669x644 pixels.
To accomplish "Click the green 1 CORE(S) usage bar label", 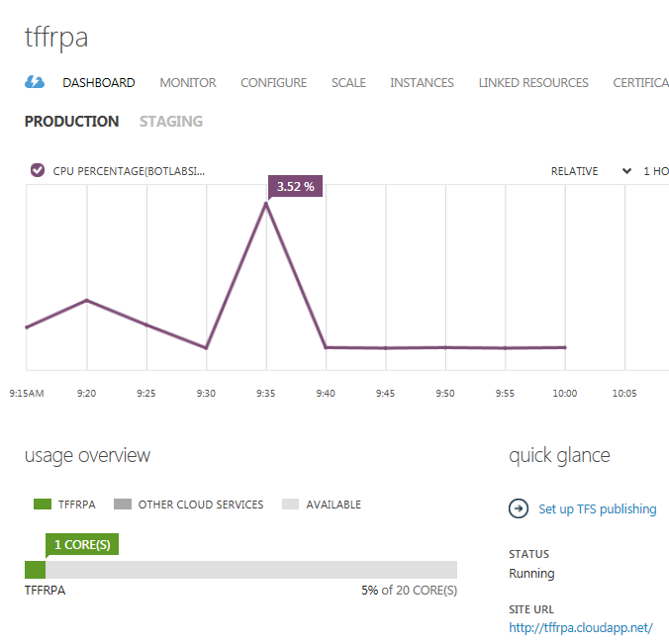I will [x=81, y=545].
